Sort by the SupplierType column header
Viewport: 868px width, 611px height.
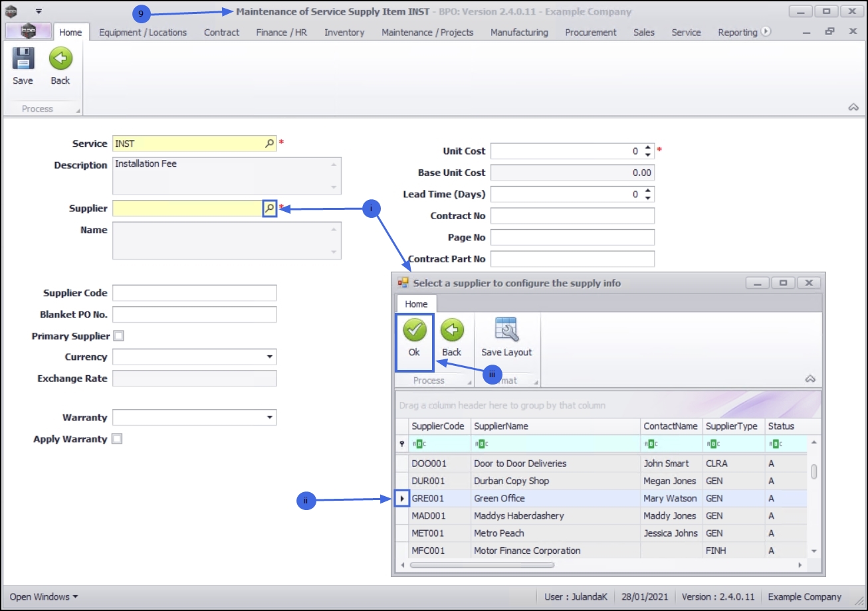tap(734, 426)
